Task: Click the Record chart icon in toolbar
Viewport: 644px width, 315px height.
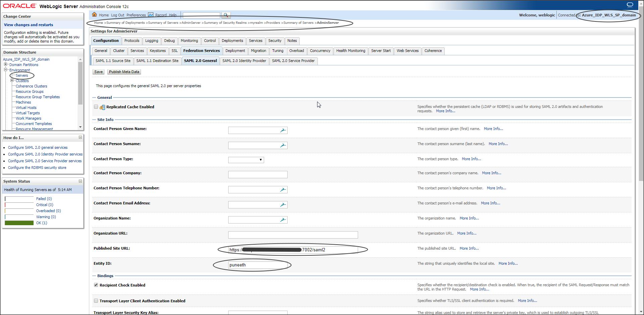Action: point(151,14)
